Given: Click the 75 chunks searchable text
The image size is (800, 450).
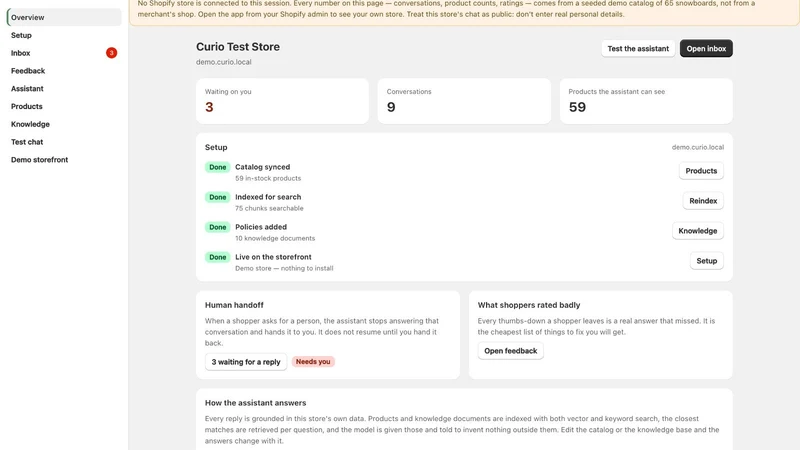Looking at the screenshot, I should pos(269,209).
